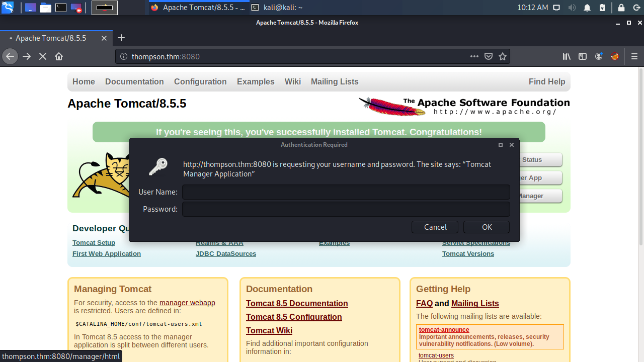This screenshot has width=644, height=362.
Task: Click the clock showing 10:12 AM
Action: click(x=532, y=8)
